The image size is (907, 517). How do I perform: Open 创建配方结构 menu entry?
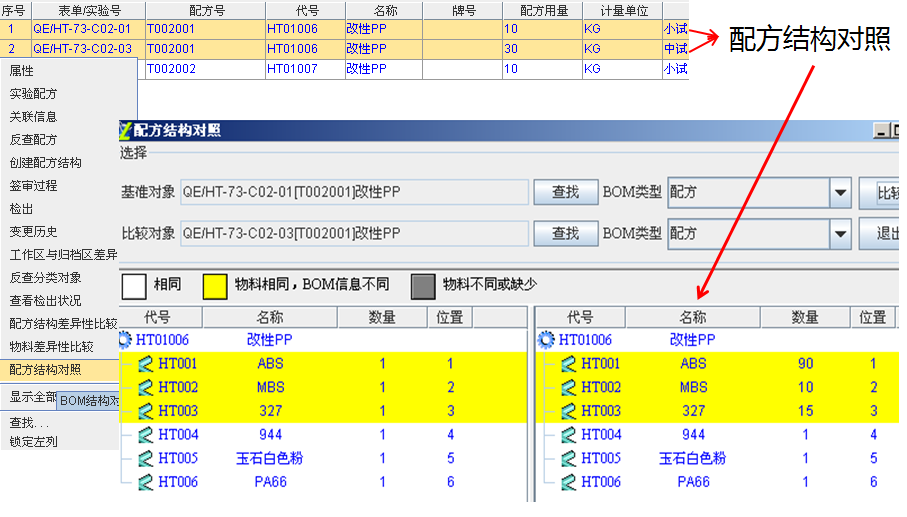coord(45,163)
